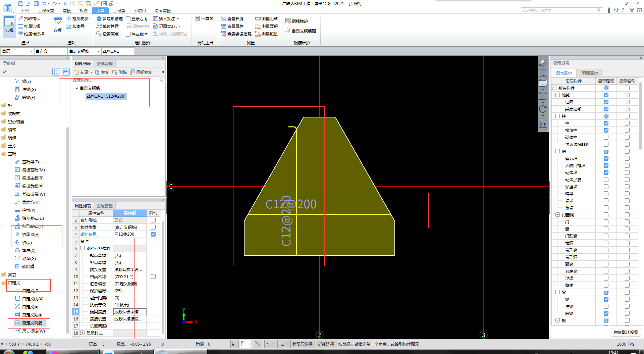
Task: Toggle 剪力墙 show element checkbox
Action: (606, 158)
